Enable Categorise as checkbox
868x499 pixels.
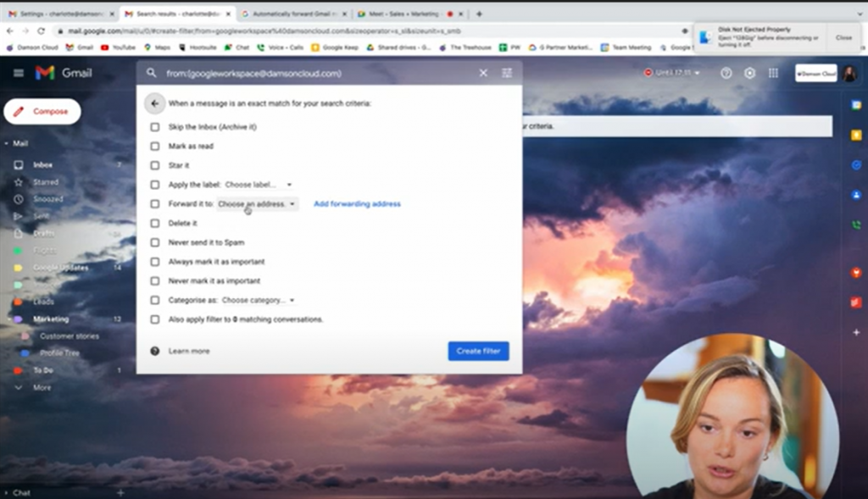coord(155,300)
